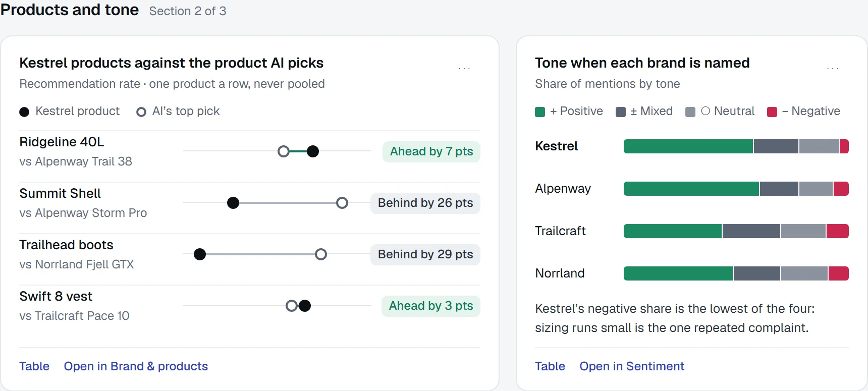Screen dimensions: 868x391
Task: Click the Summit Shell hollow AI pick marker
Action: [x=342, y=203]
